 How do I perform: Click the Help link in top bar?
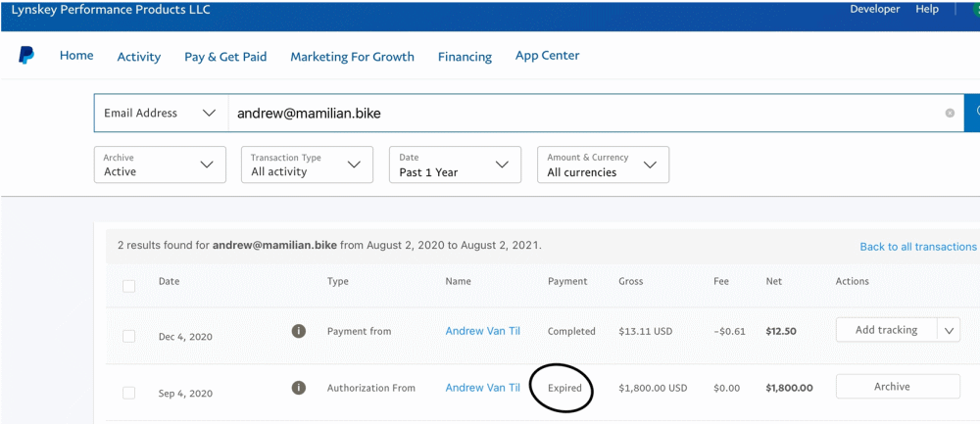click(x=927, y=10)
